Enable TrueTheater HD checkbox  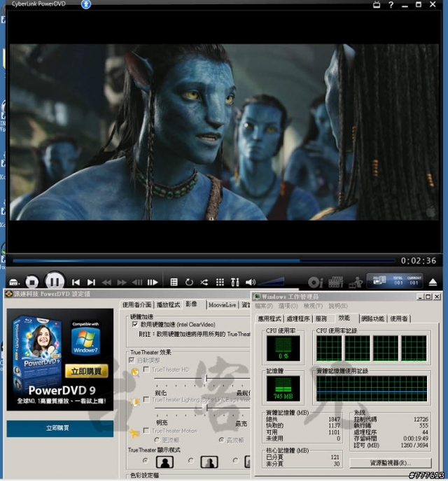pyautogui.click(x=146, y=370)
